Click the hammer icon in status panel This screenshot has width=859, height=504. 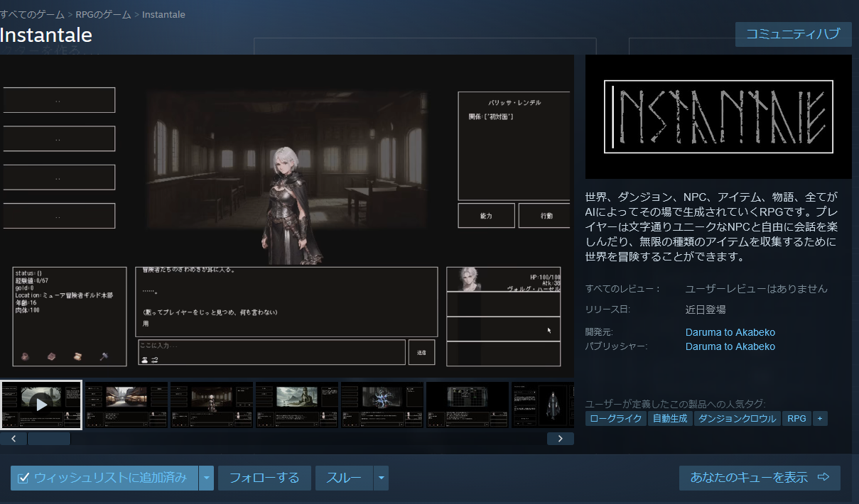[x=104, y=356]
